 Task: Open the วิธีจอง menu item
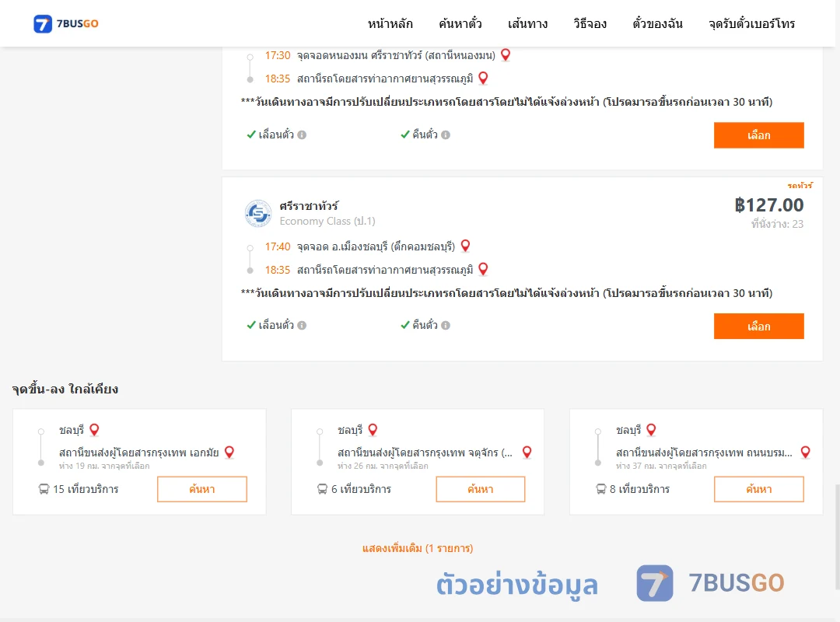pyautogui.click(x=590, y=23)
